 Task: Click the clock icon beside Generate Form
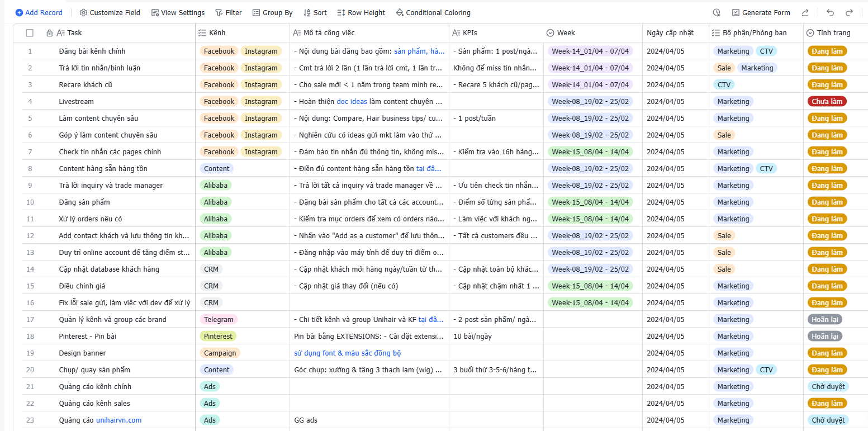(x=717, y=12)
